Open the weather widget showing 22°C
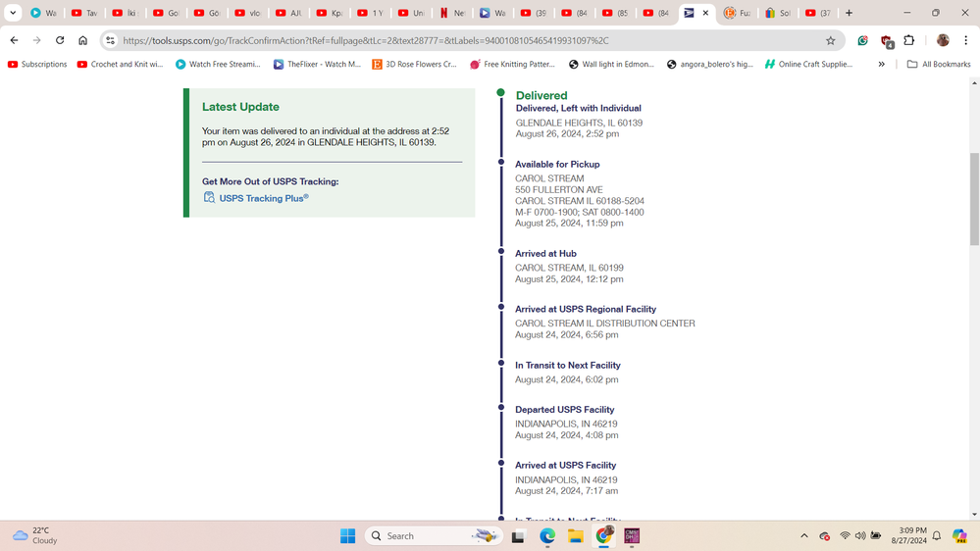 [35, 535]
